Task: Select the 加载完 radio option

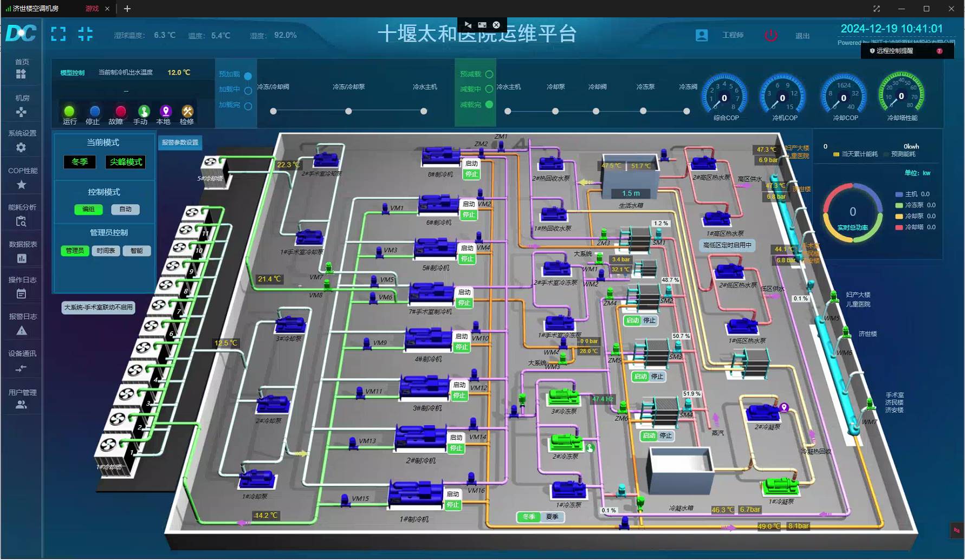Action: pyautogui.click(x=248, y=106)
